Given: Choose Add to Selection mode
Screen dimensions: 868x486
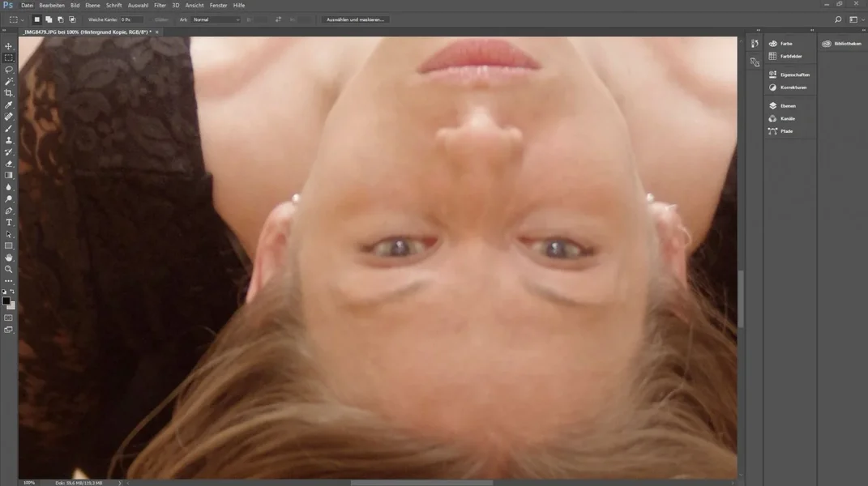Looking at the screenshot, I should 49,19.
